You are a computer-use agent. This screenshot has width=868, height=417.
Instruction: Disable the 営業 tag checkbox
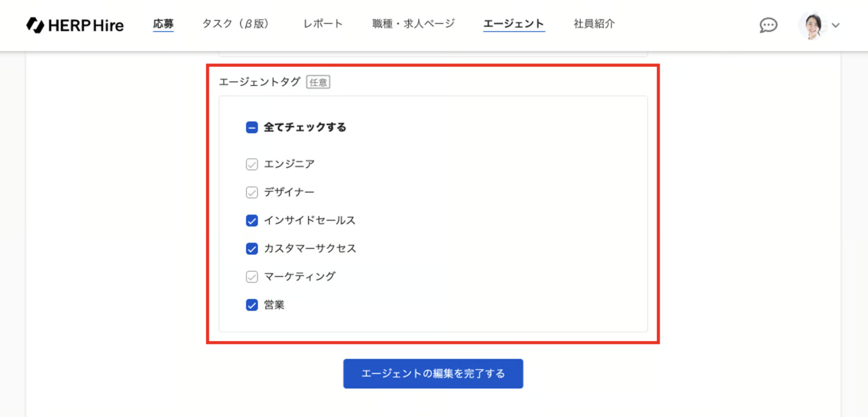[x=252, y=305]
